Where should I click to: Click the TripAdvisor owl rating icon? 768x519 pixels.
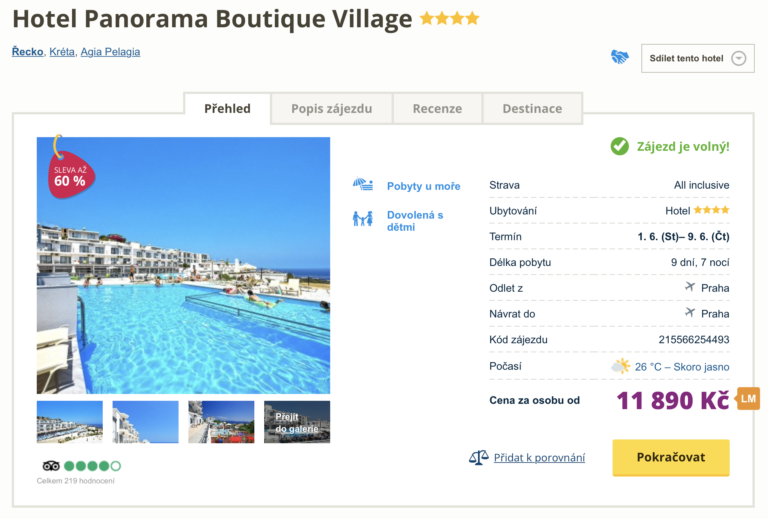51,466
